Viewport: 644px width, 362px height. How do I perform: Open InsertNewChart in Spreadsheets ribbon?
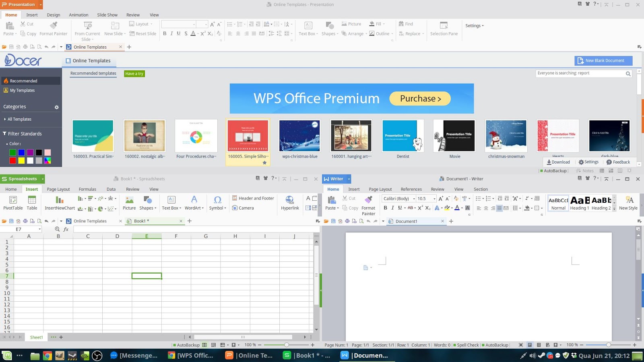coord(60,203)
